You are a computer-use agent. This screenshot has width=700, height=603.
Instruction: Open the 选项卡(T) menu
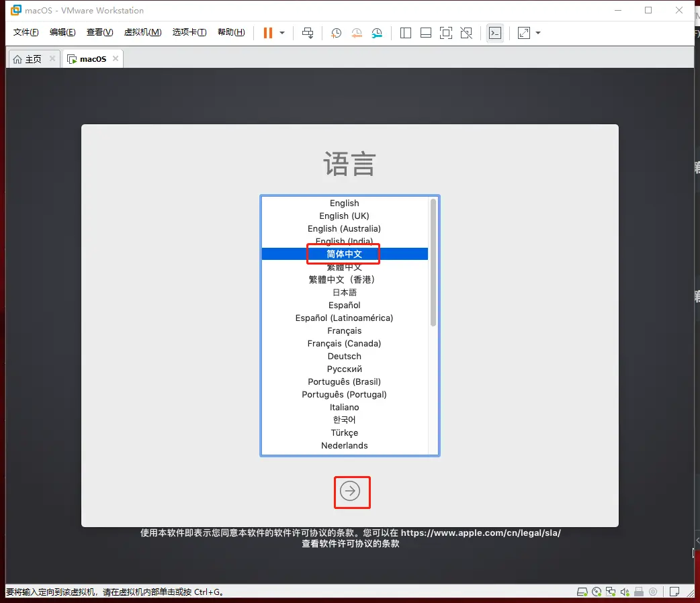189,32
